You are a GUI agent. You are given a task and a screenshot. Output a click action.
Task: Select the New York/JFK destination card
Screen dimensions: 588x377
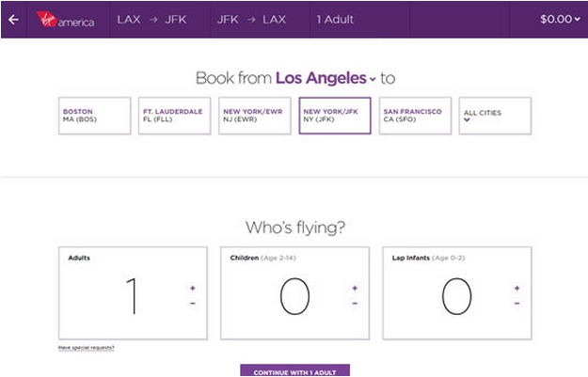[335, 116]
